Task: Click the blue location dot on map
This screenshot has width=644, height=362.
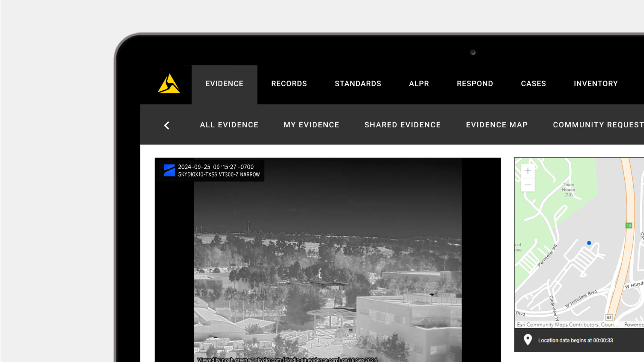Action: (x=589, y=243)
